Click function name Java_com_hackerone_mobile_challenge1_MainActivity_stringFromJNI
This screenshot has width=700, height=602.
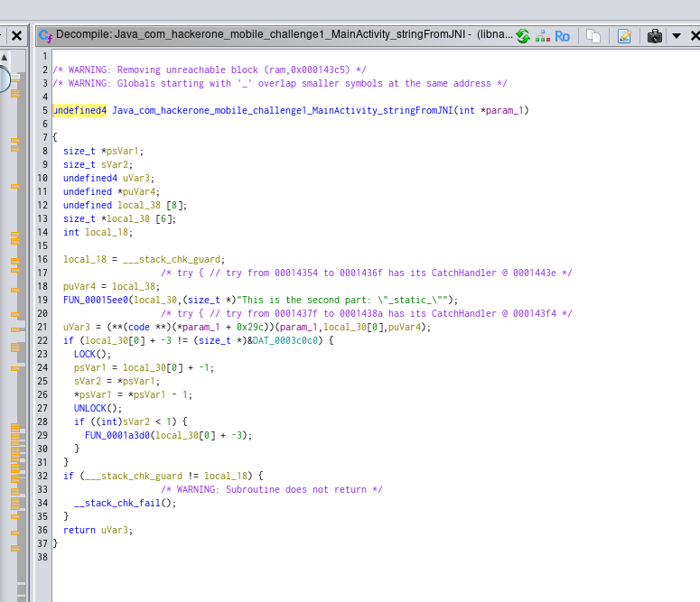(x=282, y=110)
